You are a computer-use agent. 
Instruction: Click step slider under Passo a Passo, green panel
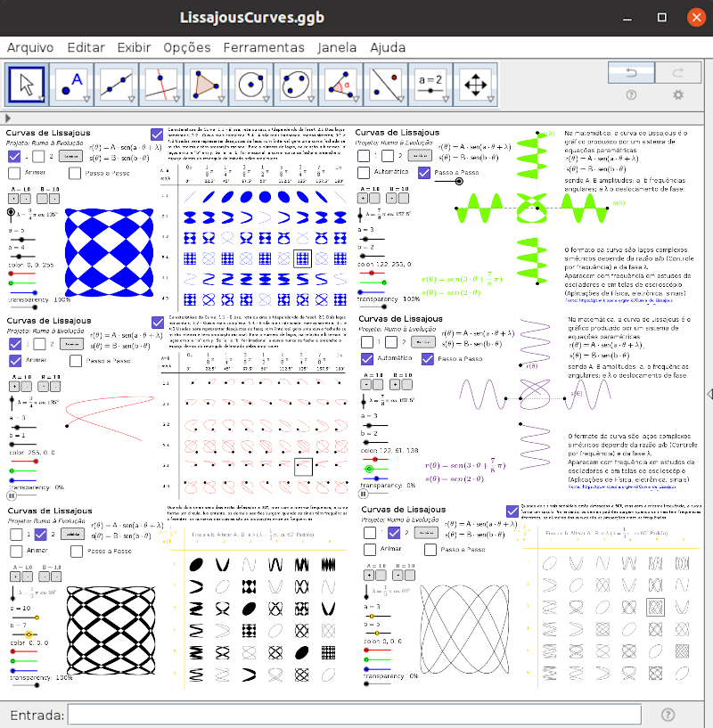click(448, 182)
